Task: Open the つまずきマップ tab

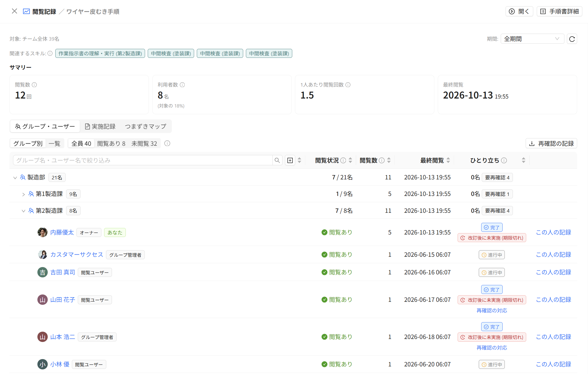Action: [146, 126]
